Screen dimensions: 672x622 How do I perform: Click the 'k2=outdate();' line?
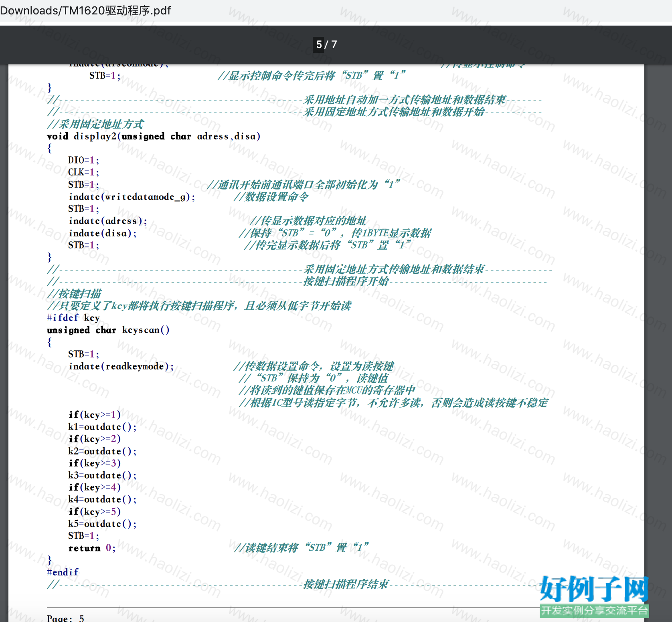click(102, 451)
